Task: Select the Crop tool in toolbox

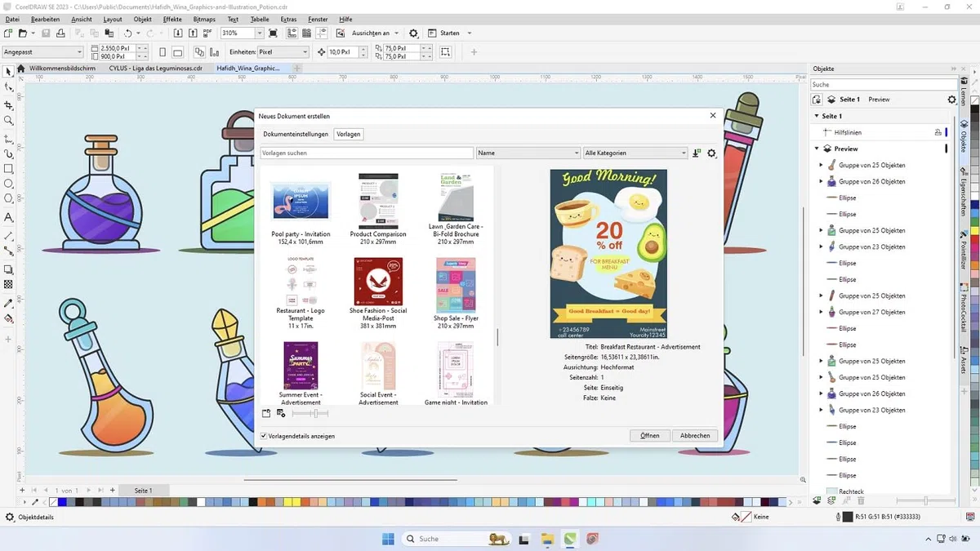Action: click(x=9, y=105)
